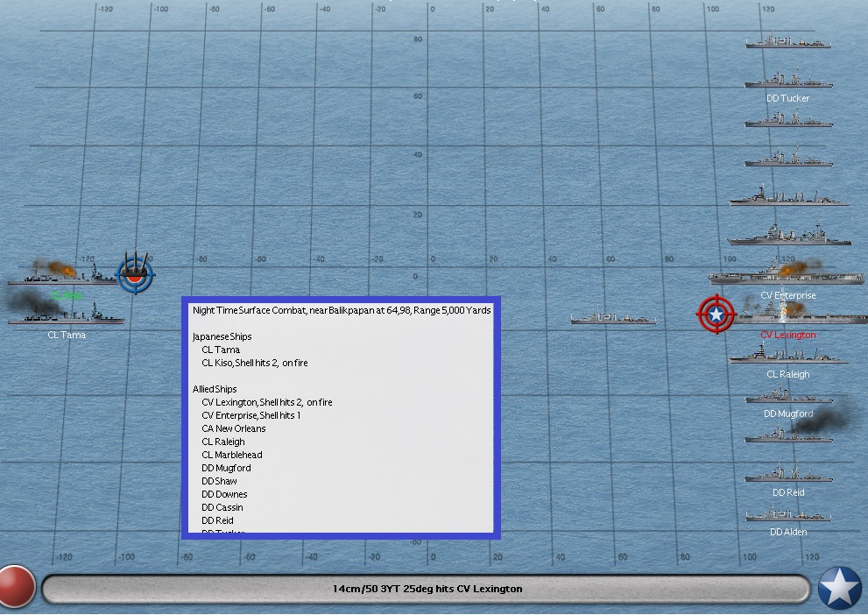Click the CV Lexington carrier sprite
The image size is (868, 615).
[800, 314]
